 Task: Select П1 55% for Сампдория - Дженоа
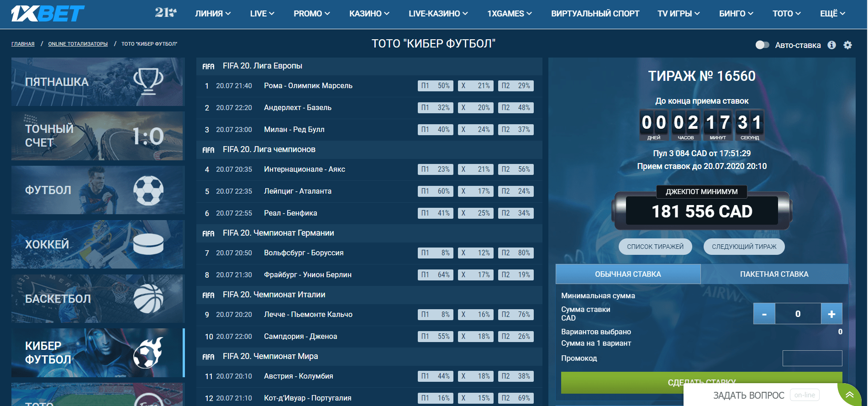click(x=436, y=337)
